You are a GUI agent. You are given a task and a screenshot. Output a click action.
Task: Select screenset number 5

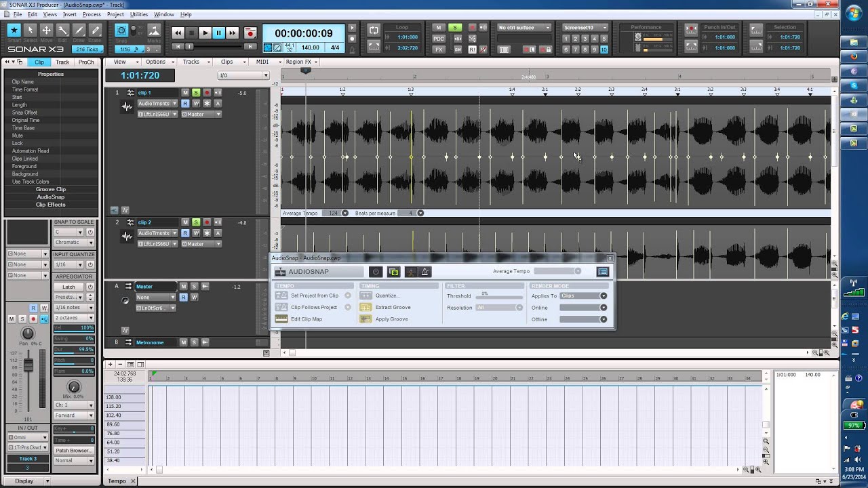click(605, 39)
